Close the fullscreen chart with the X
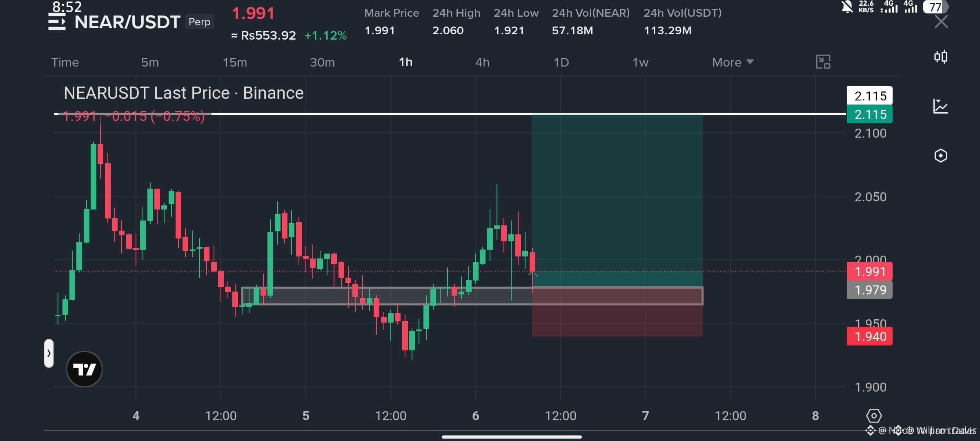980x441 pixels. tap(941, 22)
